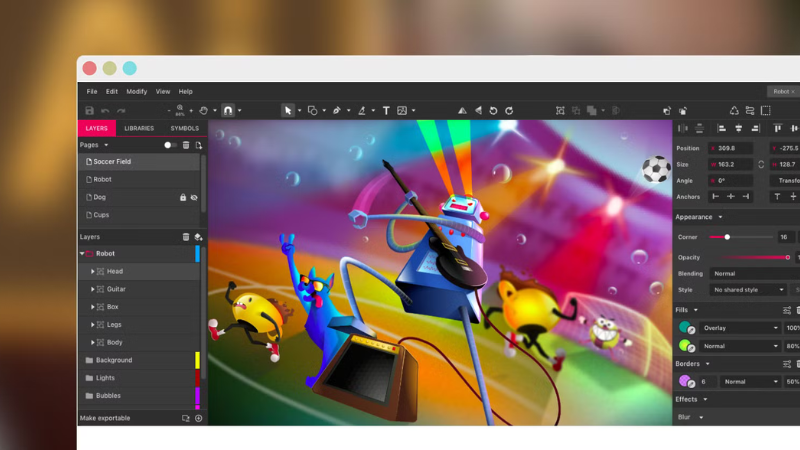Choose the hand pan tool
This screenshot has width=800, height=450.
click(x=203, y=111)
